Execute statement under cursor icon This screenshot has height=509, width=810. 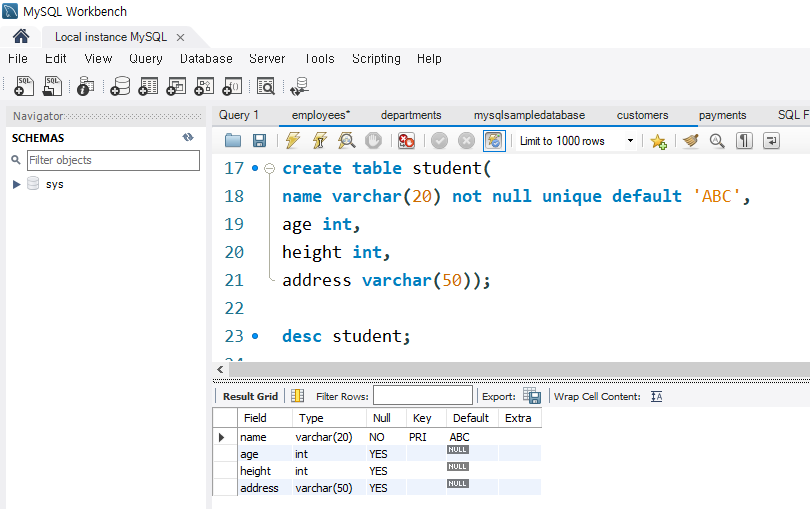[x=320, y=141]
